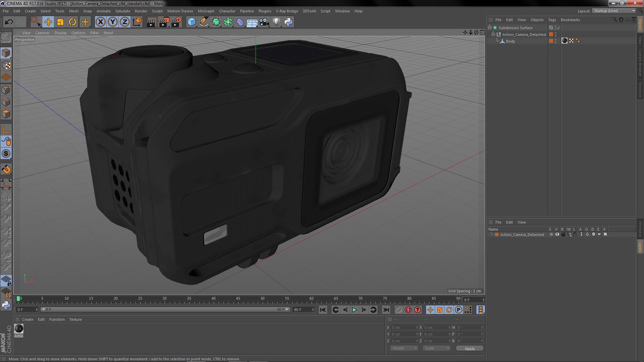The height and width of the screenshot is (362, 644).
Task: Click timeline frame 45 marker
Action: (238, 298)
